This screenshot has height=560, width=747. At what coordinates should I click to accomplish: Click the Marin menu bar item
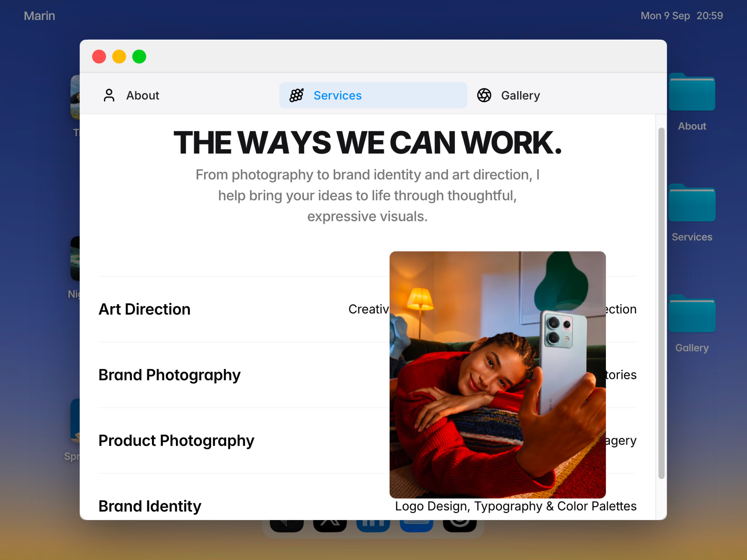[39, 16]
